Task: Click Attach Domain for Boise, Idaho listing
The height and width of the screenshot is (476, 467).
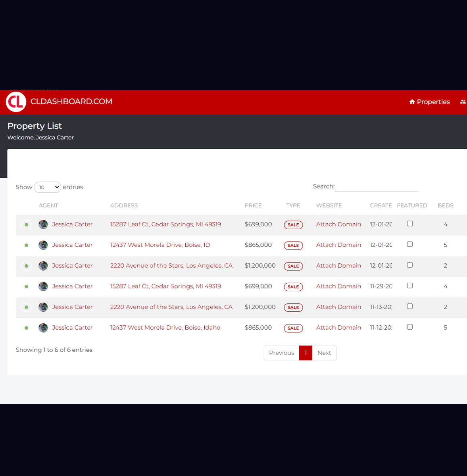Action: 338,327
